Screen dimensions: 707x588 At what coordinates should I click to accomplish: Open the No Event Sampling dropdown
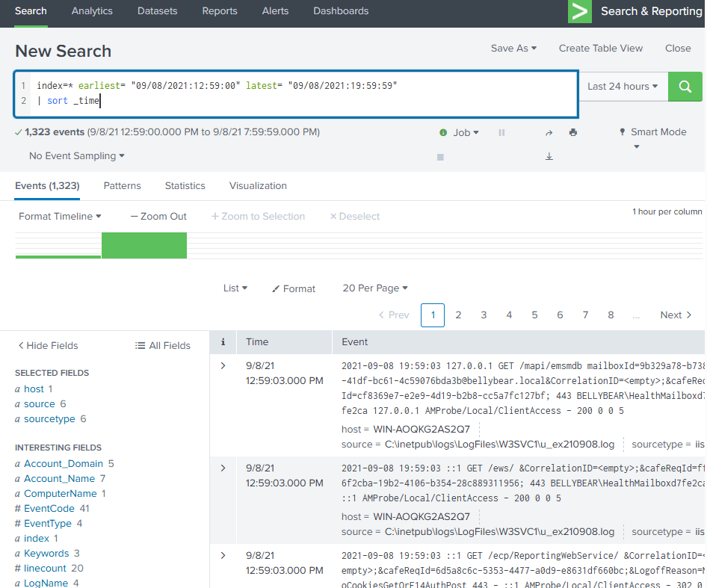click(76, 156)
